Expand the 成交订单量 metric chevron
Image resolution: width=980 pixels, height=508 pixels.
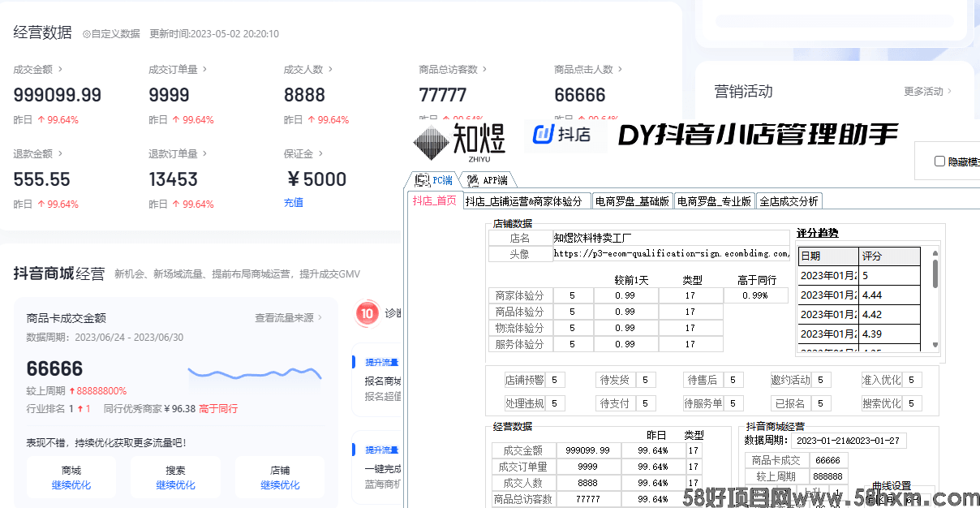coord(206,70)
